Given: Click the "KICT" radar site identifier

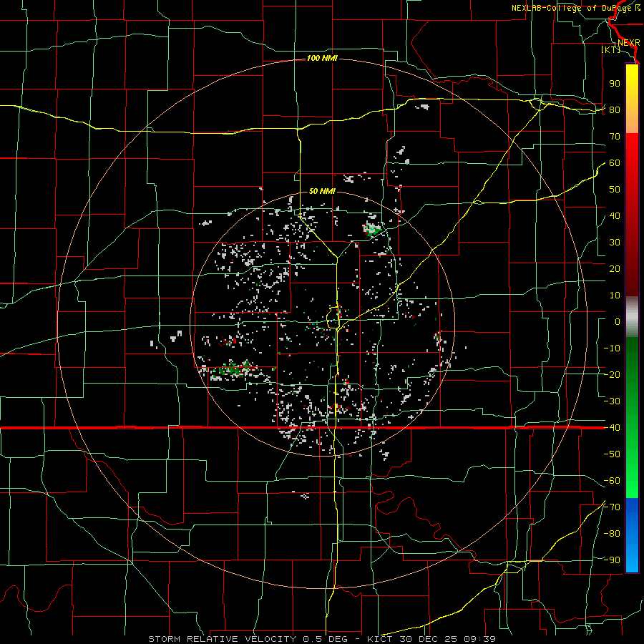Looking at the screenshot, I should 380,639.
